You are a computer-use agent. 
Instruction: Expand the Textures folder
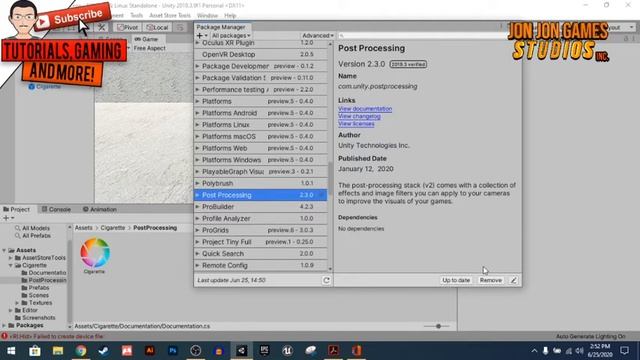(x=17, y=303)
